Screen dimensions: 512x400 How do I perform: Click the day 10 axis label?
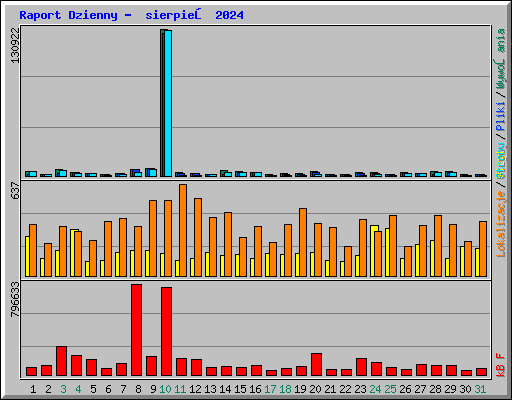pos(165,389)
